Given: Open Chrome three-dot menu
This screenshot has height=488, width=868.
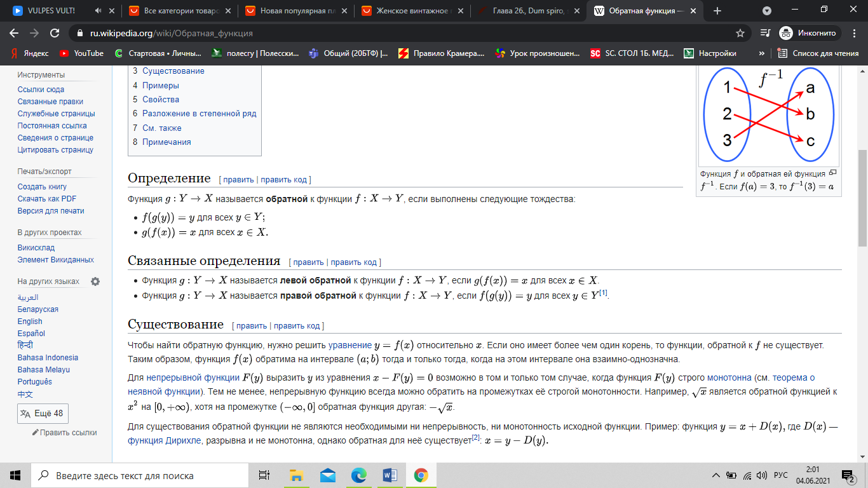Looking at the screenshot, I should (853, 33).
